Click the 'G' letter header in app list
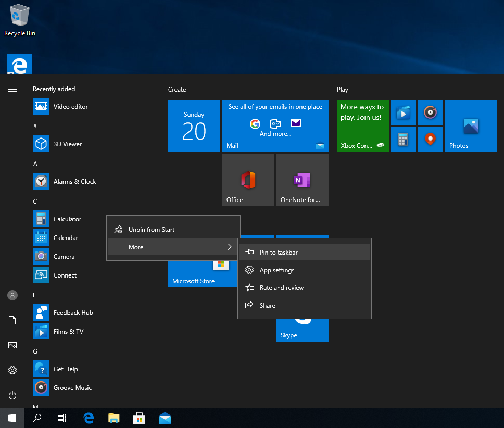 tap(35, 351)
